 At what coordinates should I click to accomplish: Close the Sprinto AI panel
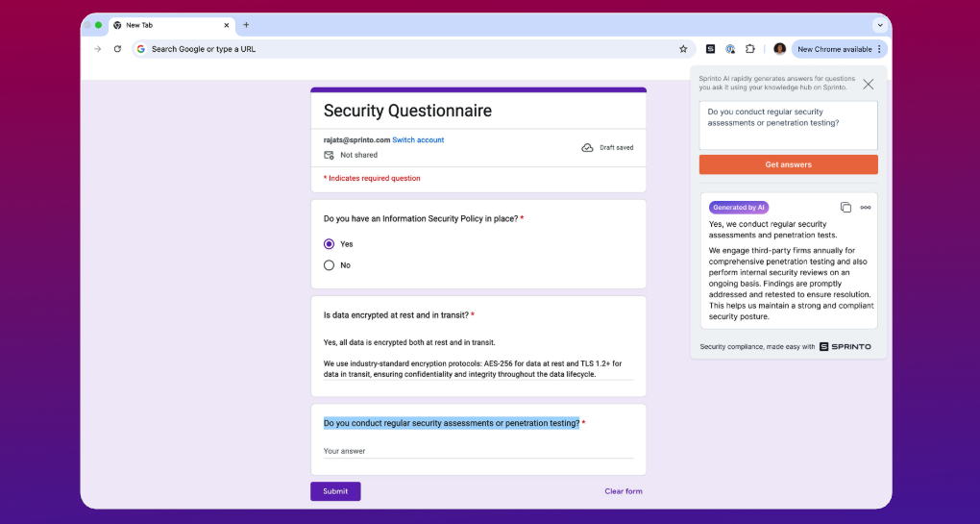click(x=869, y=85)
